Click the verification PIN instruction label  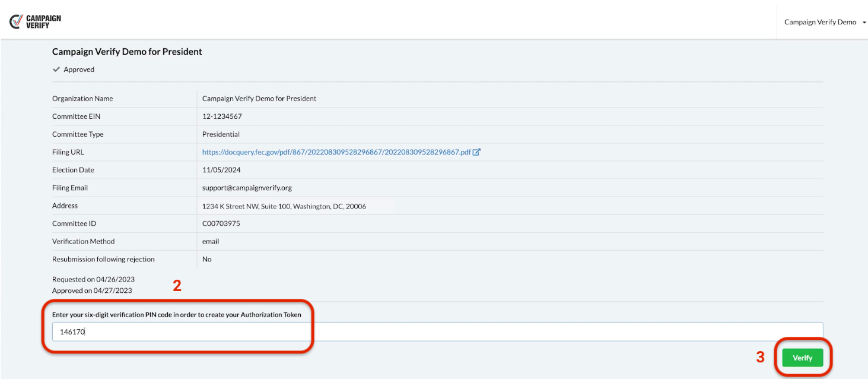[177, 315]
